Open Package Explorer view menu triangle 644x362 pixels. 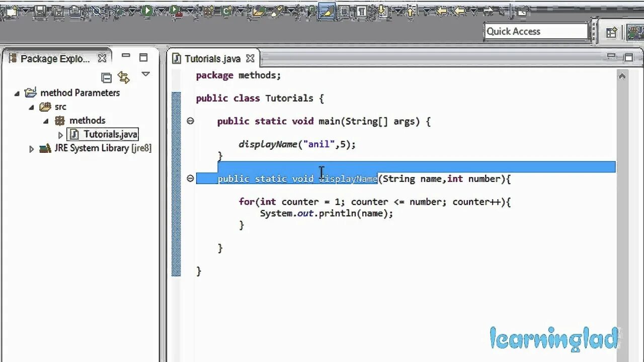click(145, 74)
